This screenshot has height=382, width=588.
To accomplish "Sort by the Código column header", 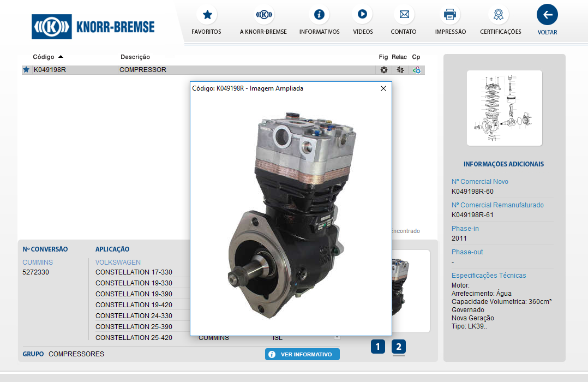I will tap(44, 57).
